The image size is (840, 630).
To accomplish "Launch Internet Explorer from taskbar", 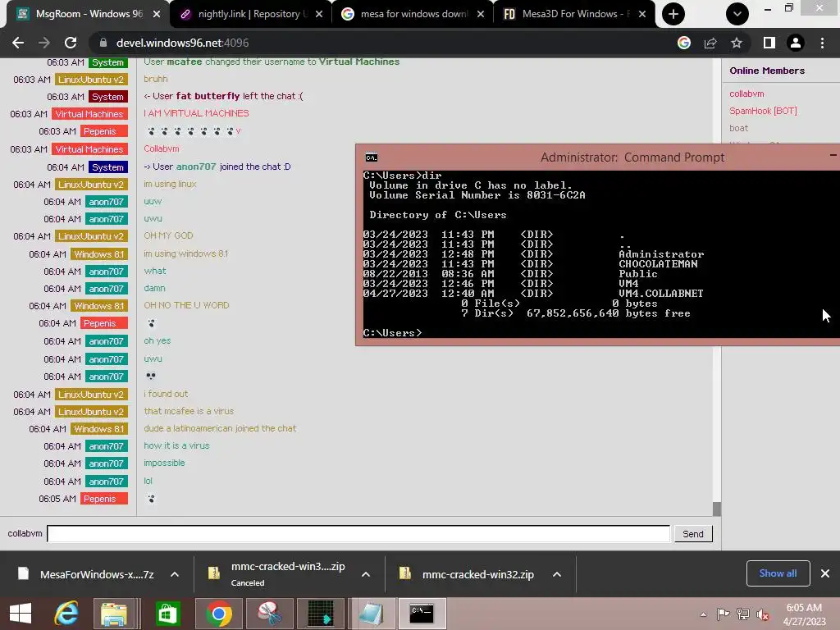I will pyautogui.click(x=66, y=614).
